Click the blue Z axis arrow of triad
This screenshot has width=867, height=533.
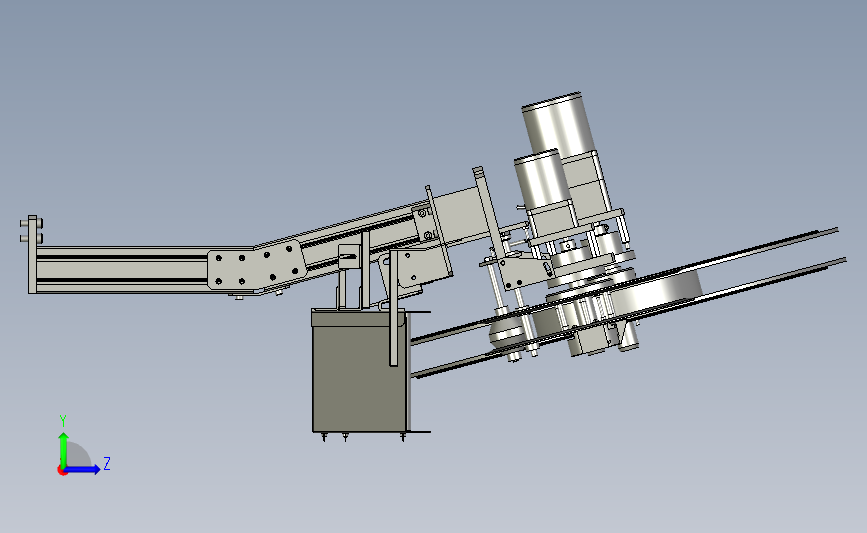pyautogui.click(x=83, y=470)
